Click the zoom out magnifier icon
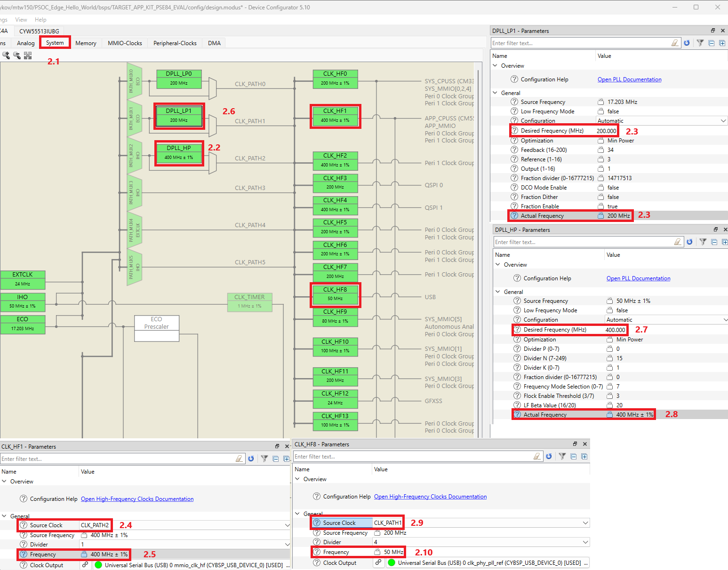Screen dimensions: 728x570 pyautogui.click(x=17, y=55)
